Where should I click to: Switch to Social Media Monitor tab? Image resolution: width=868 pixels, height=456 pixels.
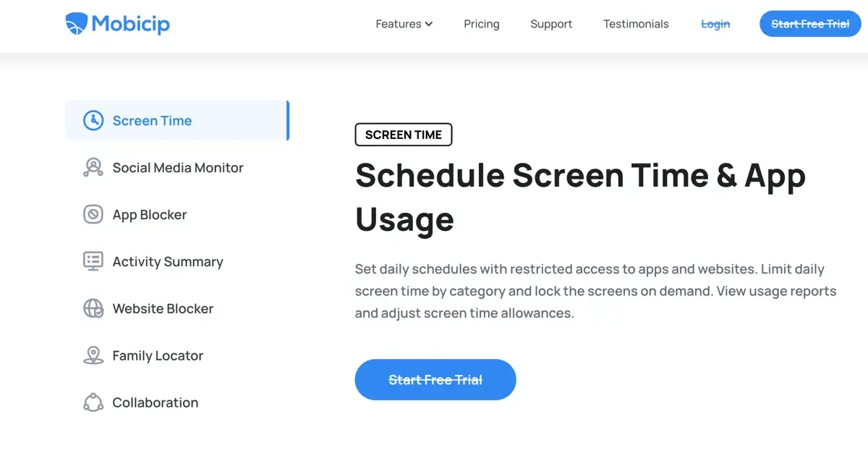click(177, 168)
